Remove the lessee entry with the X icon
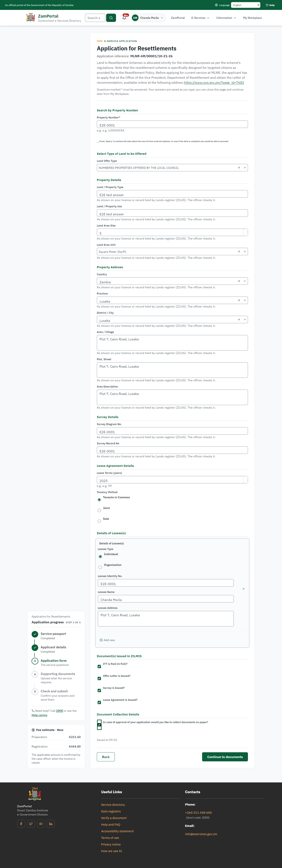Image resolution: width=282 pixels, height=868 pixels. (x=244, y=589)
